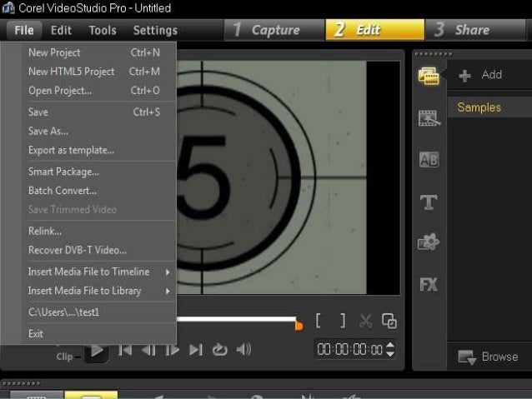This screenshot has height=399, width=532.
Task: Click the Corel VideoStudio app icon
Action: pyautogui.click(x=8, y=7)
